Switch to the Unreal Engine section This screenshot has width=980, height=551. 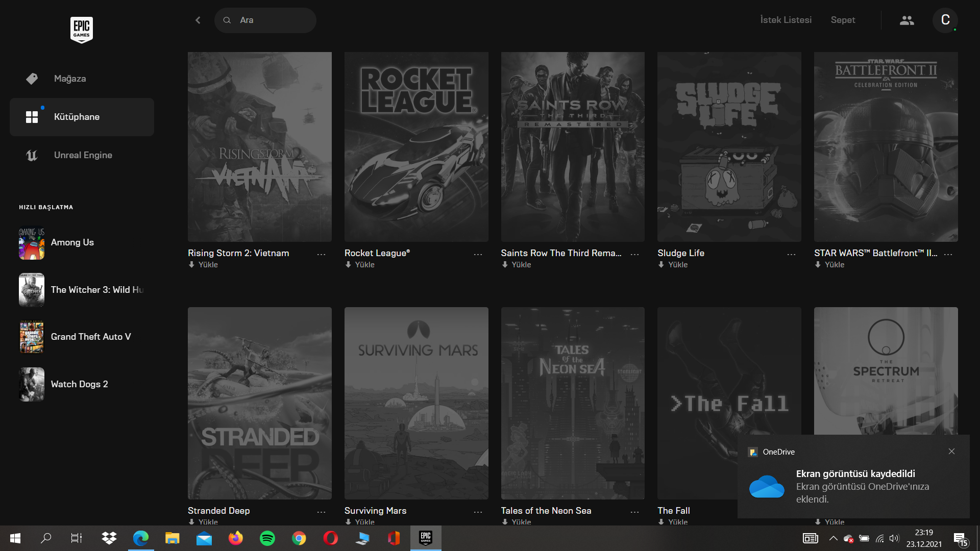click(83, 155)
